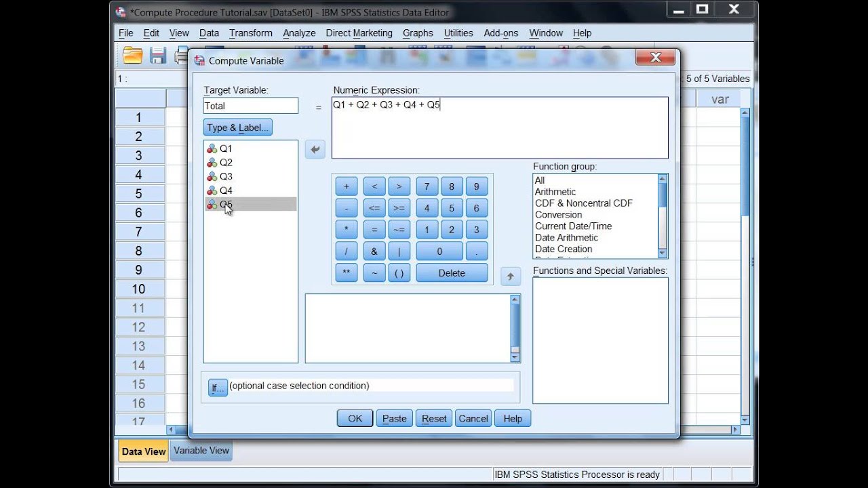
Task: Click the greater than (>) keypad button
Action: [399, 186]
